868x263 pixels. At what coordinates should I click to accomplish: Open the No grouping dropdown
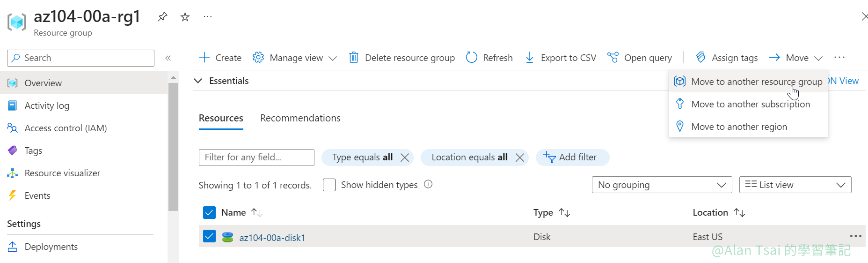(x=662, y=185)
